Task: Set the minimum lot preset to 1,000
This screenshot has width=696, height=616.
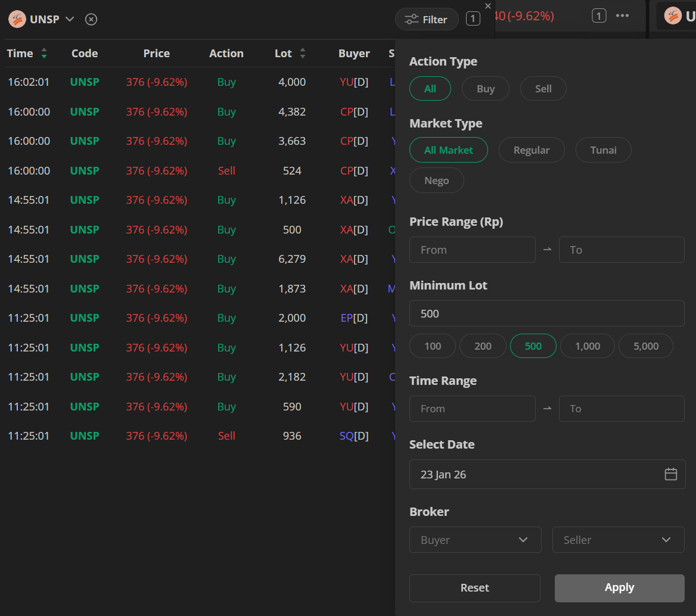Action: click(587, 346)
